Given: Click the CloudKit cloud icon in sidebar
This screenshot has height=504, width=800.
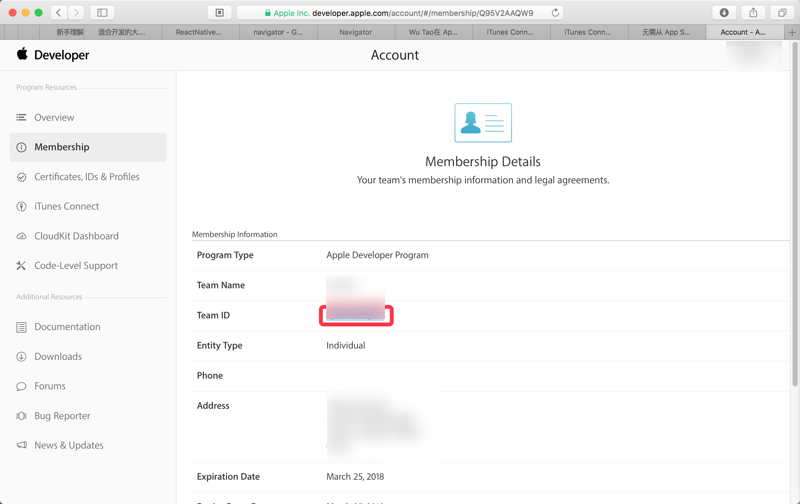Looking at the screenshot, I should point(21,236).
